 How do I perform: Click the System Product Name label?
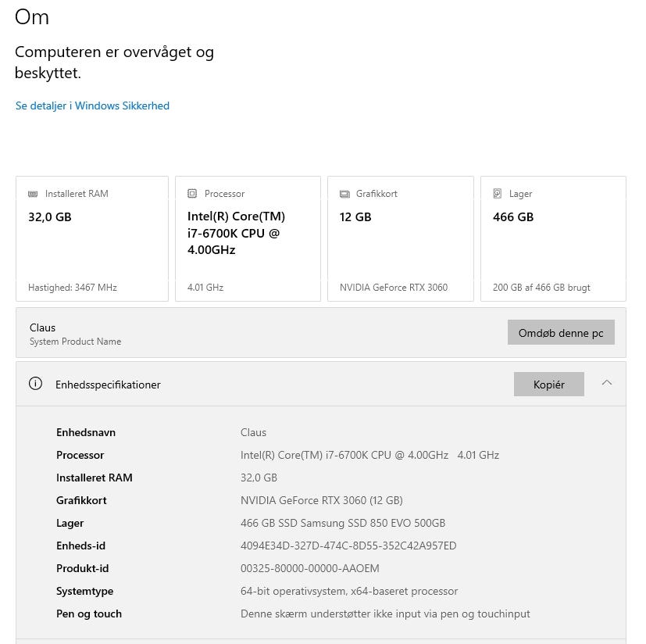(x=75, y=342)
